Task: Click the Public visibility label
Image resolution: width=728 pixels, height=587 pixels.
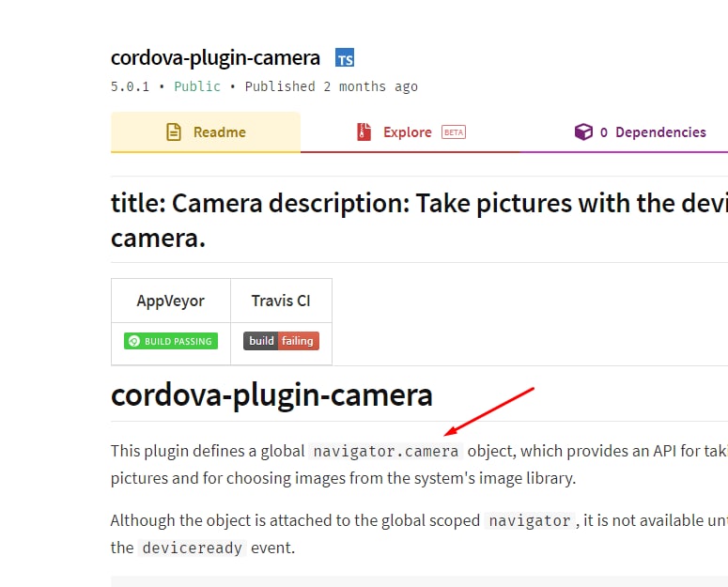Action: coord(197,86)
